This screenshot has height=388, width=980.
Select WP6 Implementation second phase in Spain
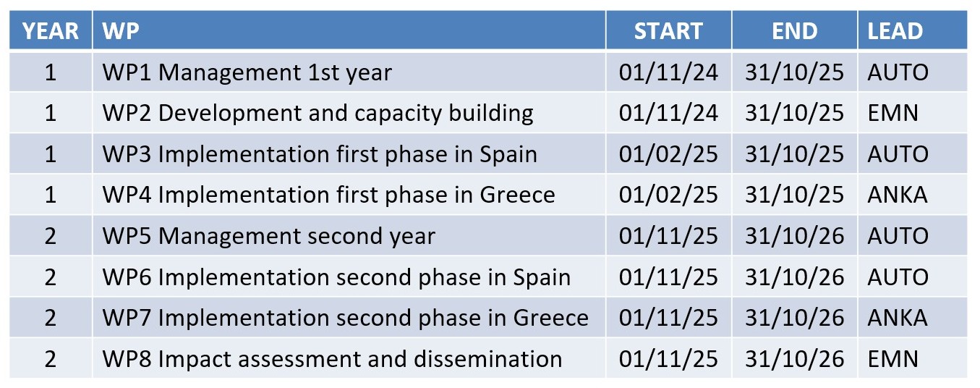point(336,277)
